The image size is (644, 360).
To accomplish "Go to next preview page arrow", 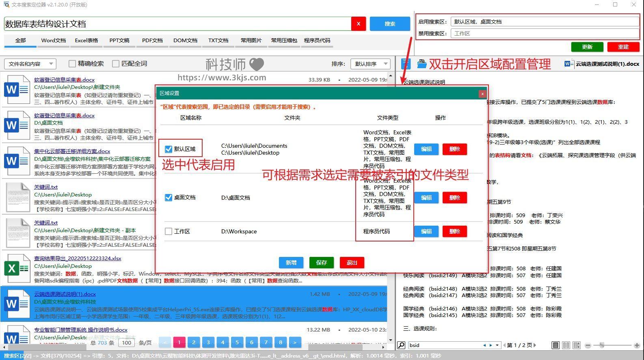I will point(535,345).
